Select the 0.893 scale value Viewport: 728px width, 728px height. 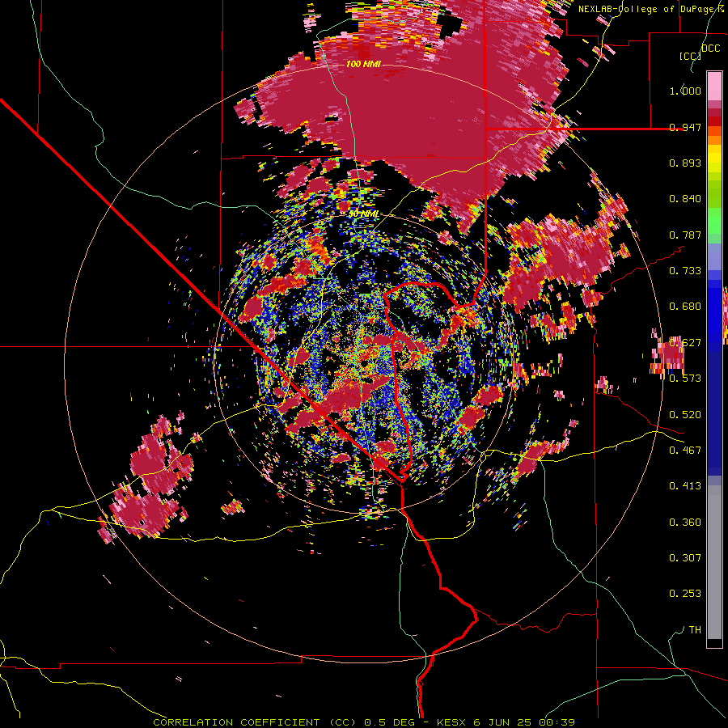point(685,163)
